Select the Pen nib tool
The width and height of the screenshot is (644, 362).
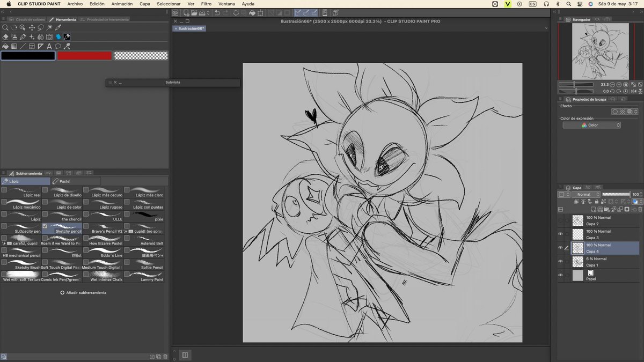23,37
